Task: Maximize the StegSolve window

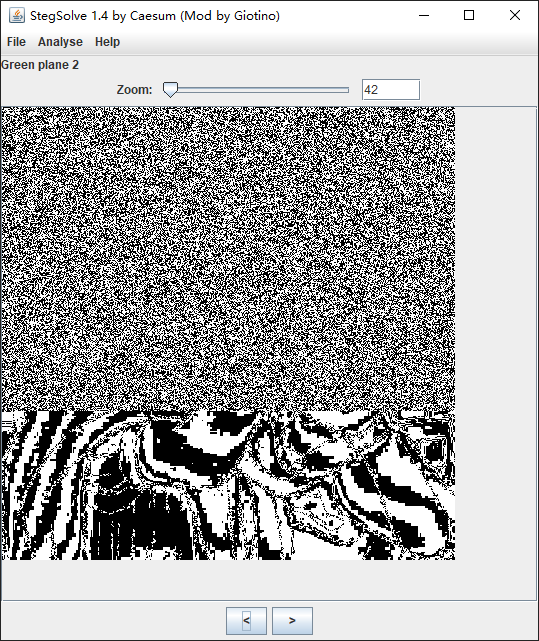Action: (469, 16)
